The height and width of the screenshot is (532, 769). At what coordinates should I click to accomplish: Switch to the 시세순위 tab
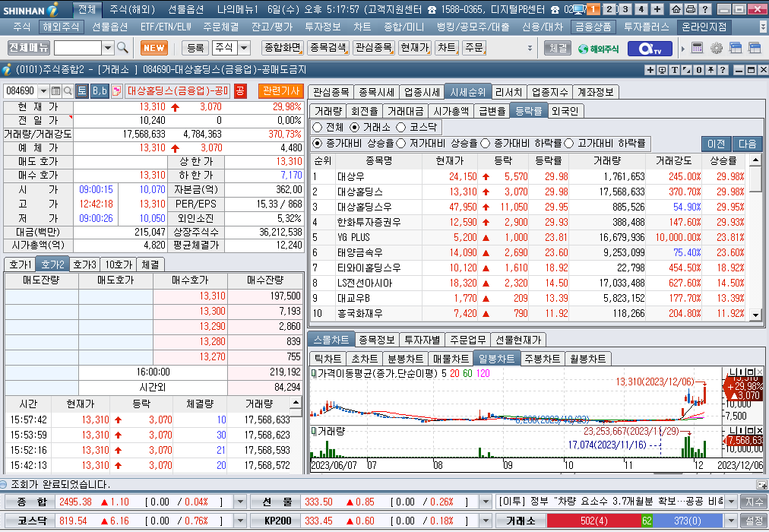468,92
